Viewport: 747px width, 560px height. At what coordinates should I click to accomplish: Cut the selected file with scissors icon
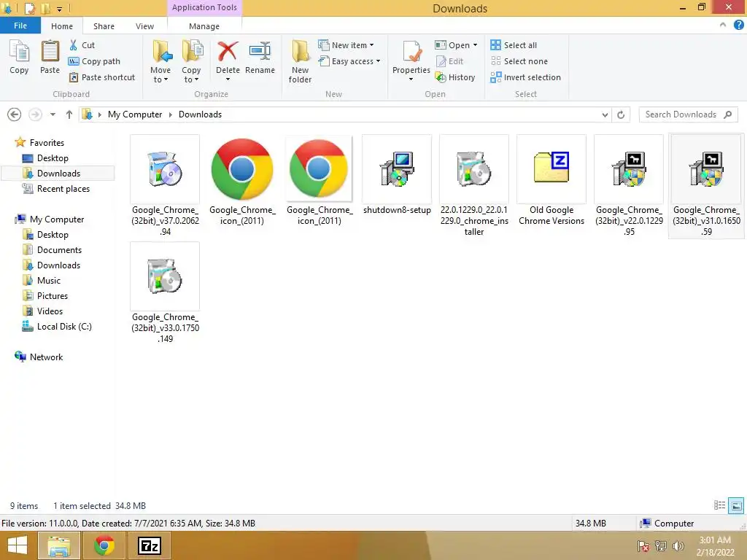[82, 45]
